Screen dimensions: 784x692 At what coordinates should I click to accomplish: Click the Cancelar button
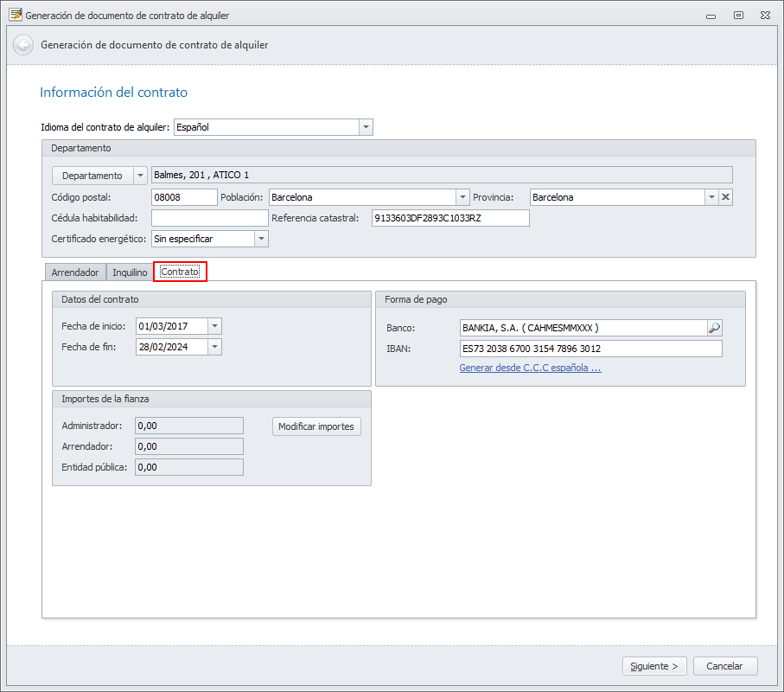(x=724, y=666)
